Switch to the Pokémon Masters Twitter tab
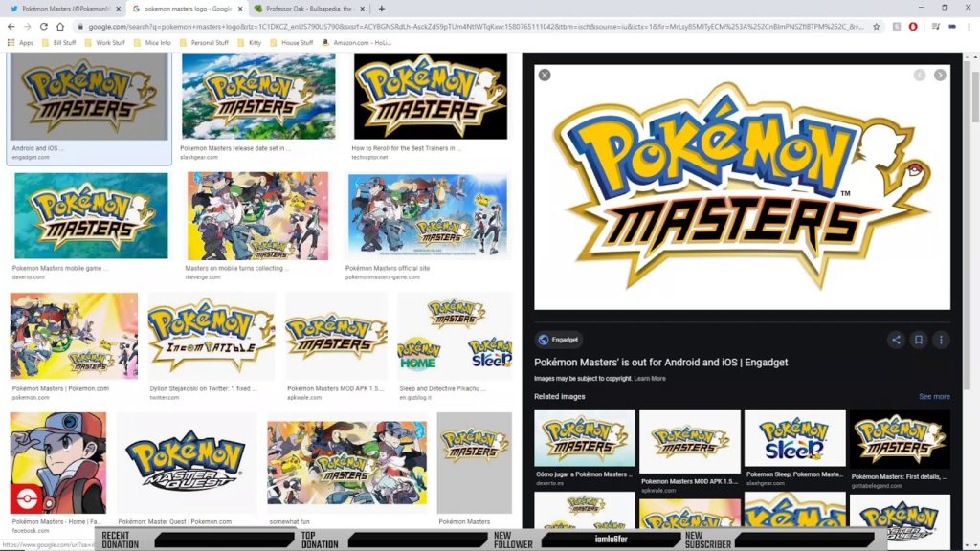 [57, 9]
